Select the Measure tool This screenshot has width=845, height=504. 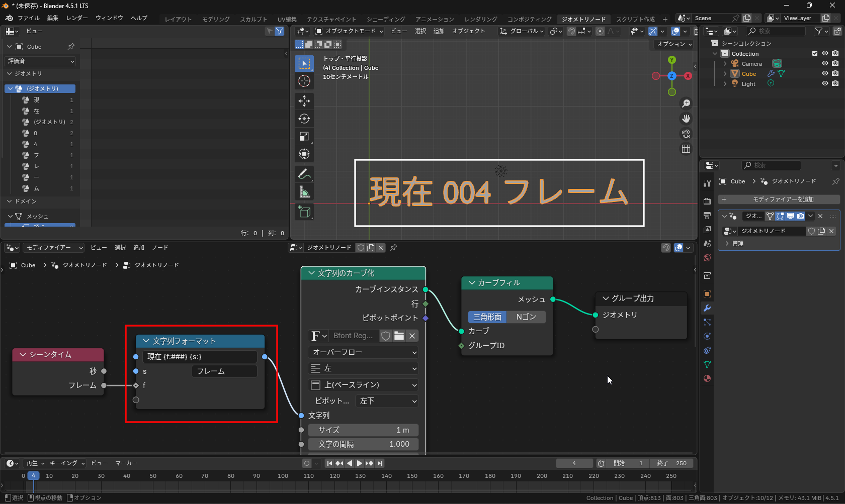pos(304,191)
